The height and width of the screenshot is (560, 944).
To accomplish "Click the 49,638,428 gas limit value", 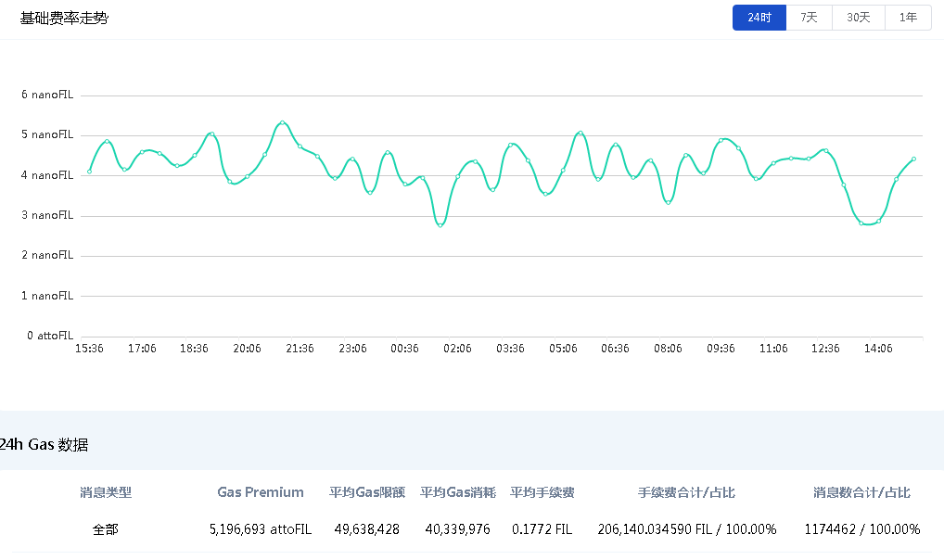I will [x=366, y=529].
